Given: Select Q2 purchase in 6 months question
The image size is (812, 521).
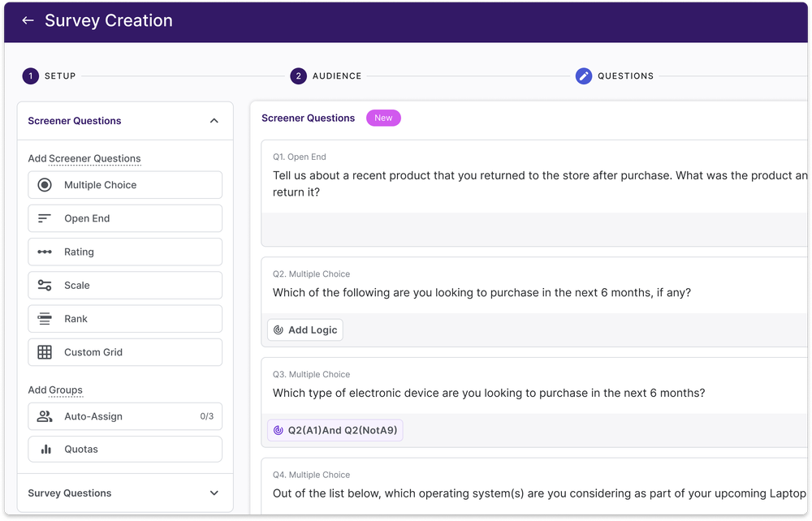Looking at the screenshot, I should [482, 293].
